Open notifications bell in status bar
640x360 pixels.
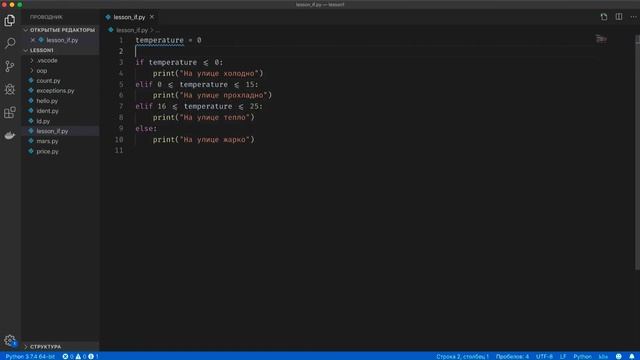pos(631,356)
